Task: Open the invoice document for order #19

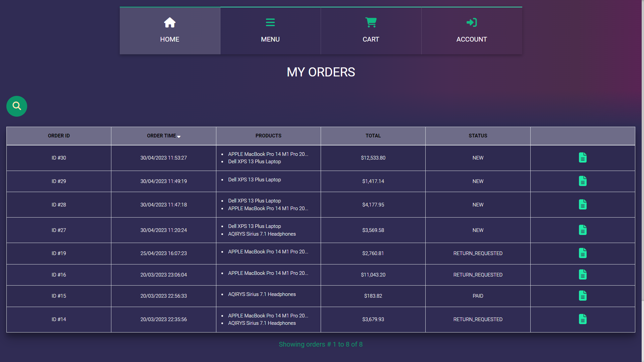Action: [x=583, y=253]
